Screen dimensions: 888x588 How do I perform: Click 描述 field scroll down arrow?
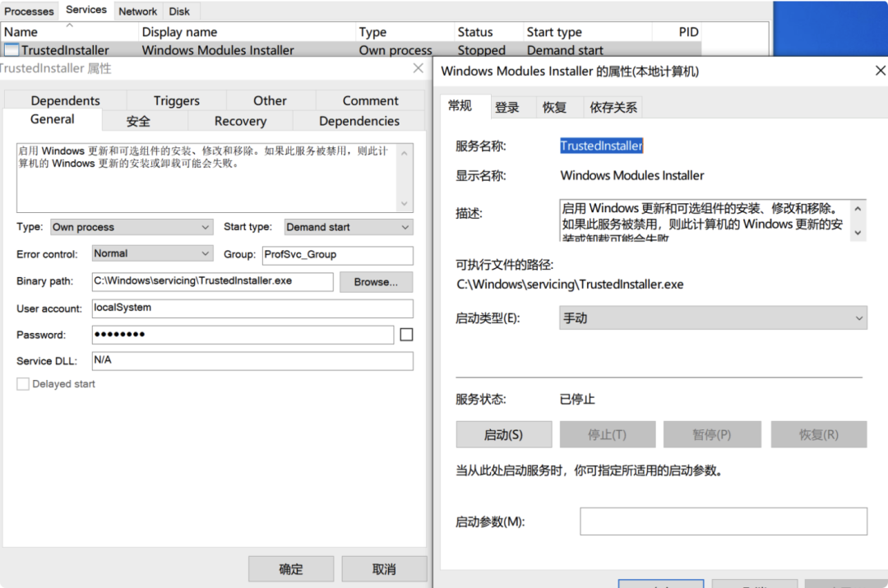pyautogui.click(x=858, y=232)
